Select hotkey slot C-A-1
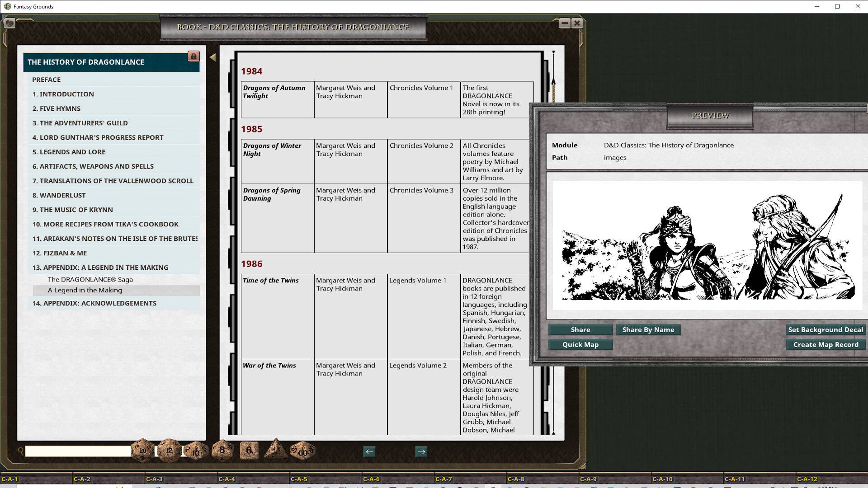 click(36, 479)
